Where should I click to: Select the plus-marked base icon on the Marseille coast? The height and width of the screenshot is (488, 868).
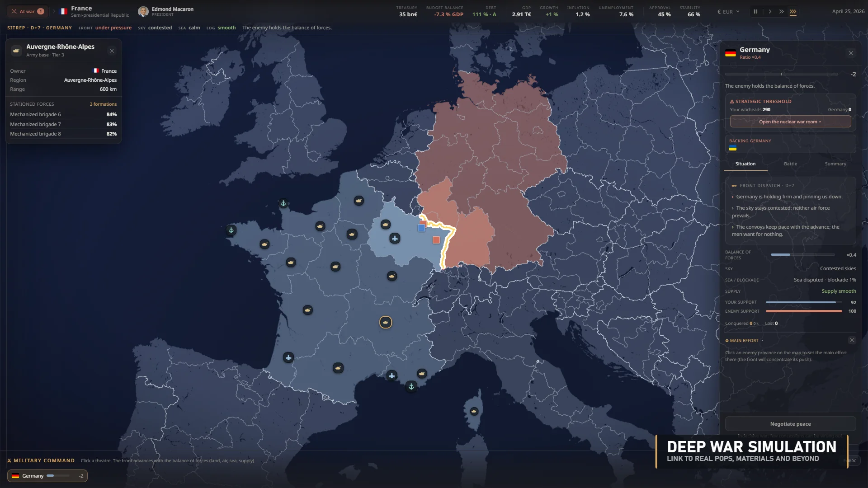pyautogui.click(x=392, y=375)
